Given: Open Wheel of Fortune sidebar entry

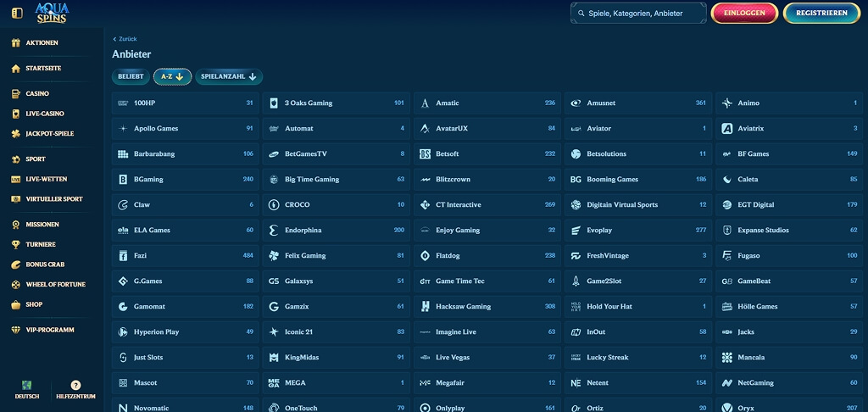Looking at the screenshot, I should click(48, 285).
